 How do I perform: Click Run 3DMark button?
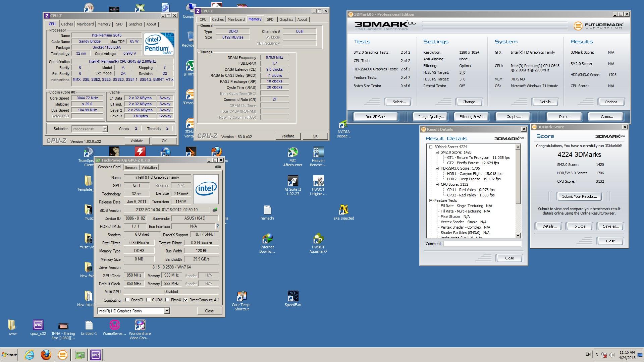[375, 117]
